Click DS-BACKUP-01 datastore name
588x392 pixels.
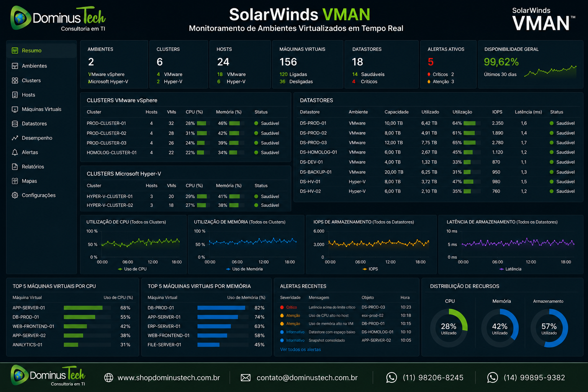pos(316,172)
